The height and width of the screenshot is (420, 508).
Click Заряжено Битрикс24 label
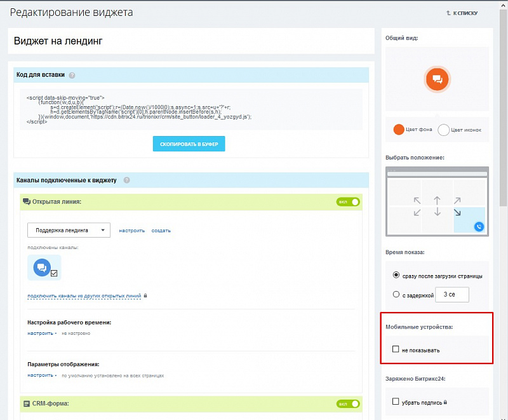click(x=415, y=379)
